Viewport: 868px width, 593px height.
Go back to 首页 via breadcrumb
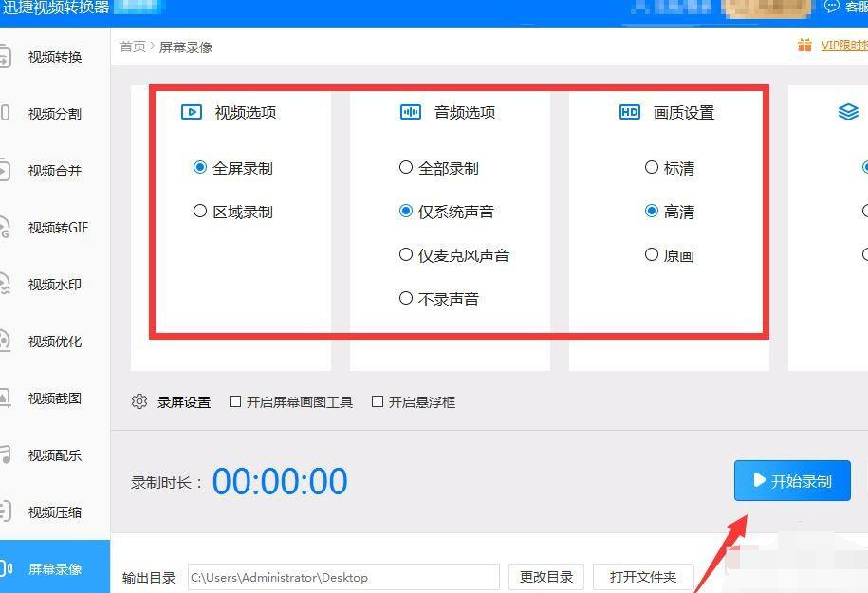[133, 46]
